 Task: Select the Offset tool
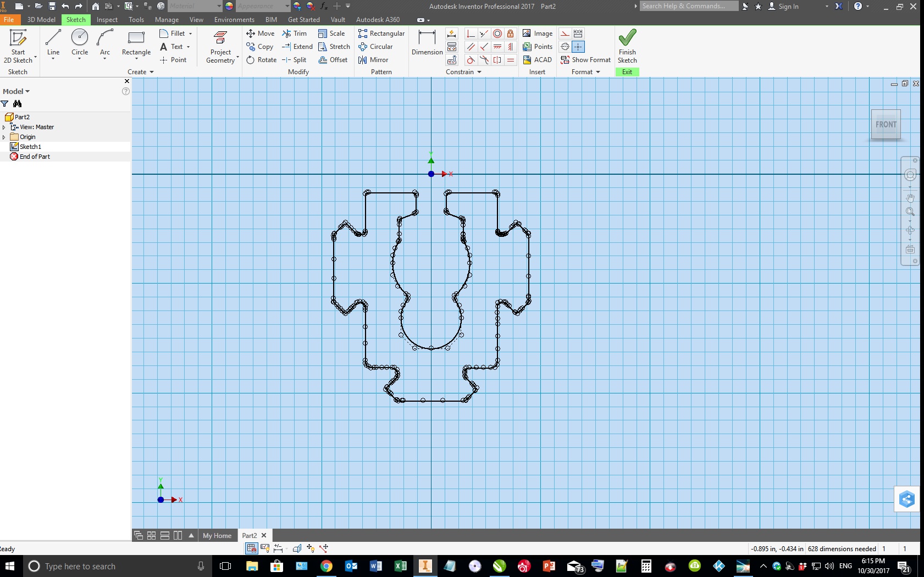[334, 60]
